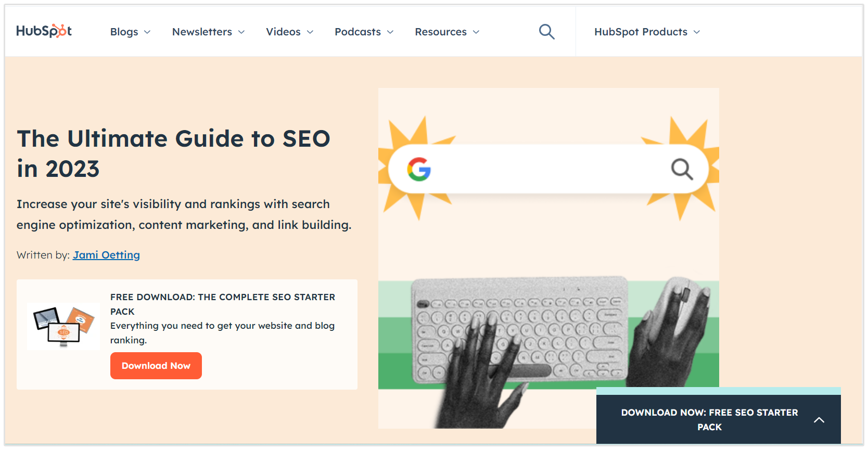Click the Ultimate Guide to SEO title
This screenshot has width=868, height=450.
[173, 153]
